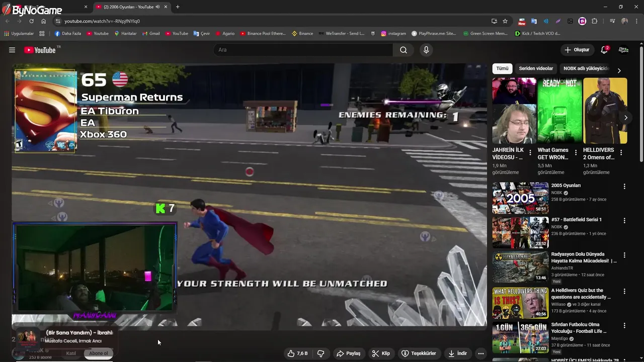644x362 pixels.
Task: Advance the shorts shelf with next arrow
Action: tap(626, 118)
